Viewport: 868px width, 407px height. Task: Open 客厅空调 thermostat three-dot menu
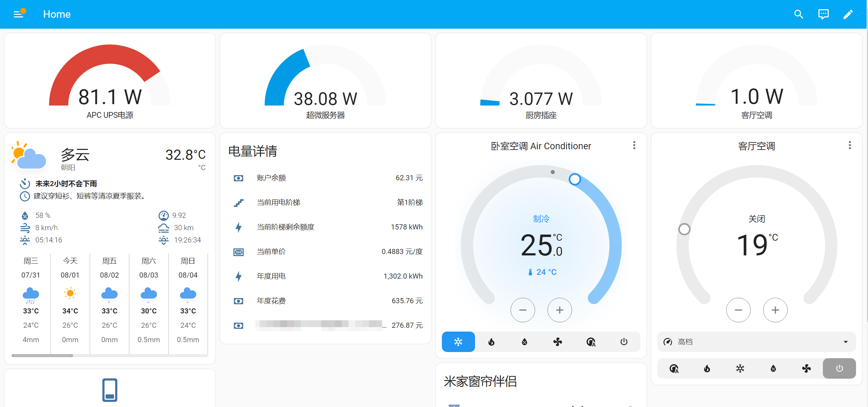(x=850, y=145)
